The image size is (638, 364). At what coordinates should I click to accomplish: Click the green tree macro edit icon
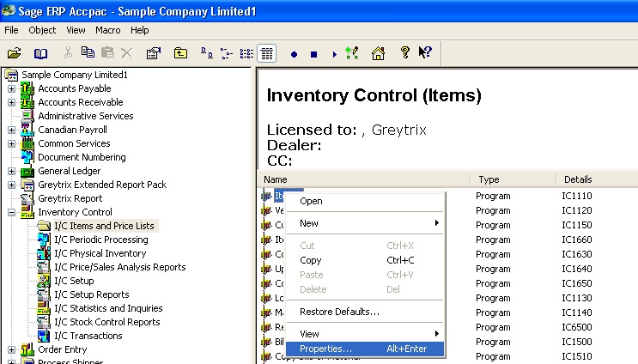351,53
